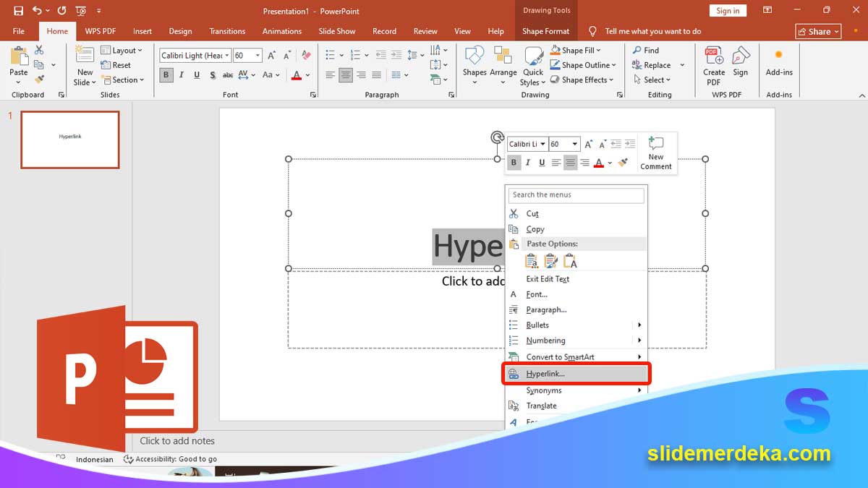The image size is (868, 488).
Task: Click Create PDF icon
Action: (x=714, y=65)
